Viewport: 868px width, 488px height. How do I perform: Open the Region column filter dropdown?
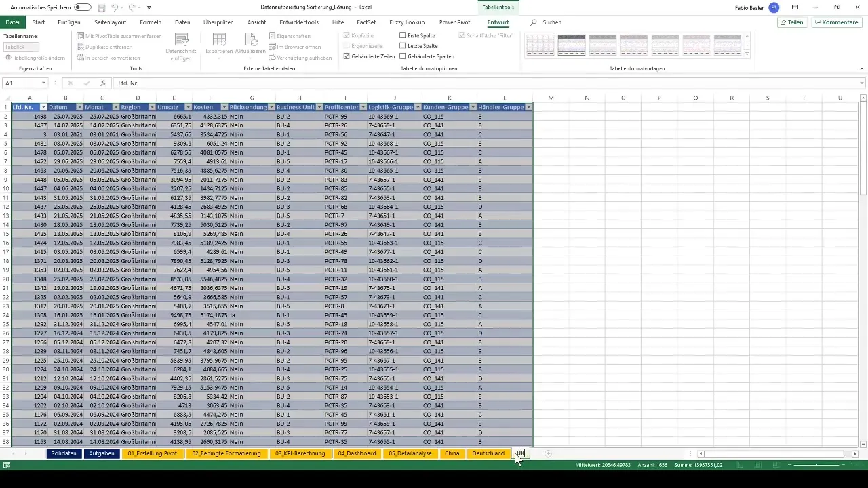pyautogui.click(x=151, y=107)
